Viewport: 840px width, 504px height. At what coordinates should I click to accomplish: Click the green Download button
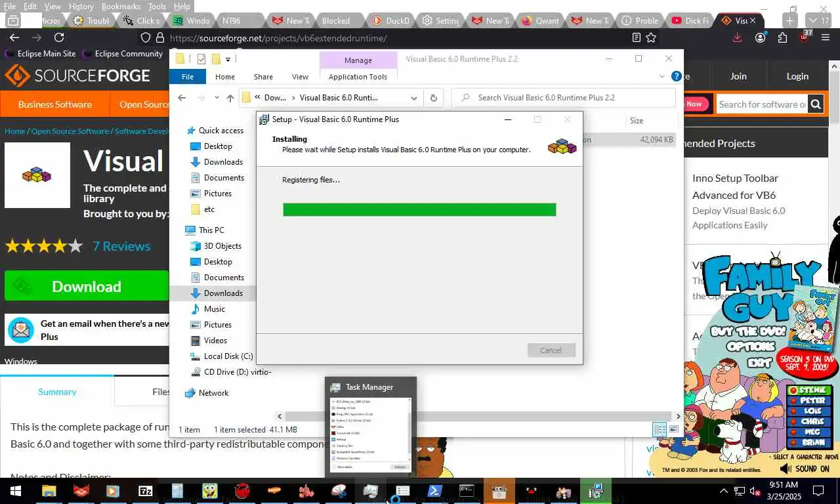pyautogui.click(x=86, y=286)
